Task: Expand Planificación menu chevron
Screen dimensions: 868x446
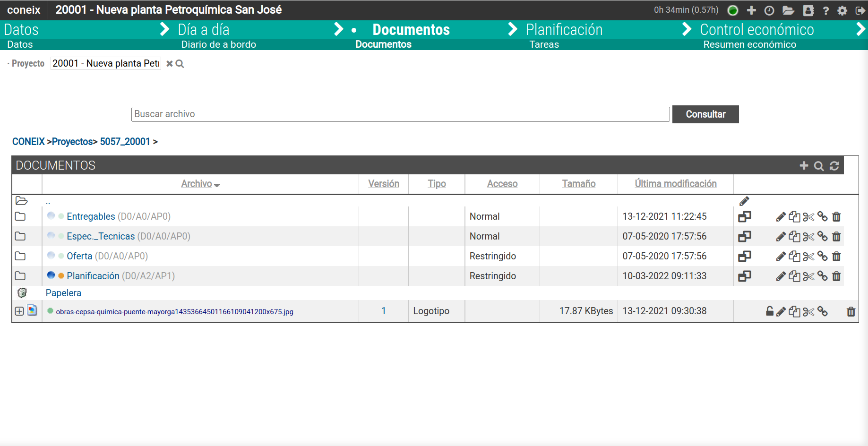Action: (687, 29)
